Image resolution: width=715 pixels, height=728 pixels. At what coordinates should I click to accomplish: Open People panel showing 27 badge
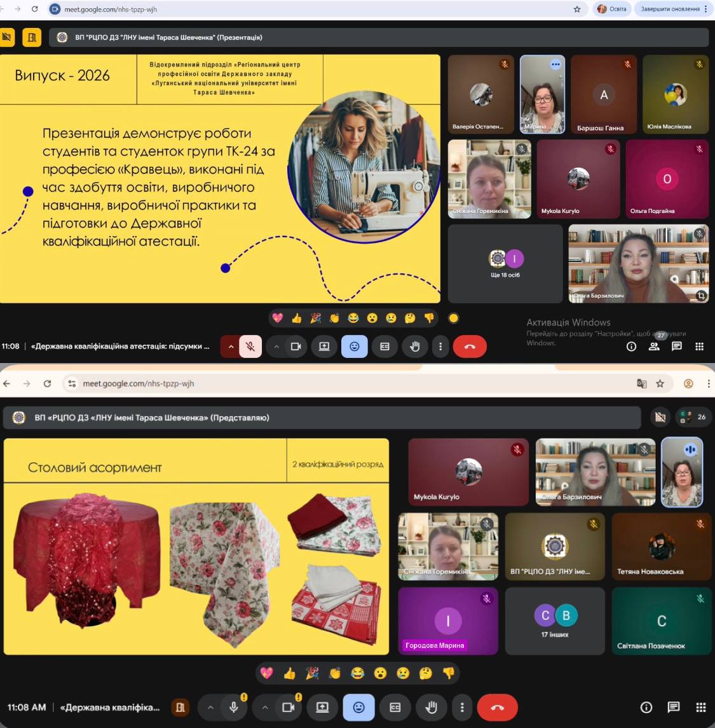tap(654, 347)
